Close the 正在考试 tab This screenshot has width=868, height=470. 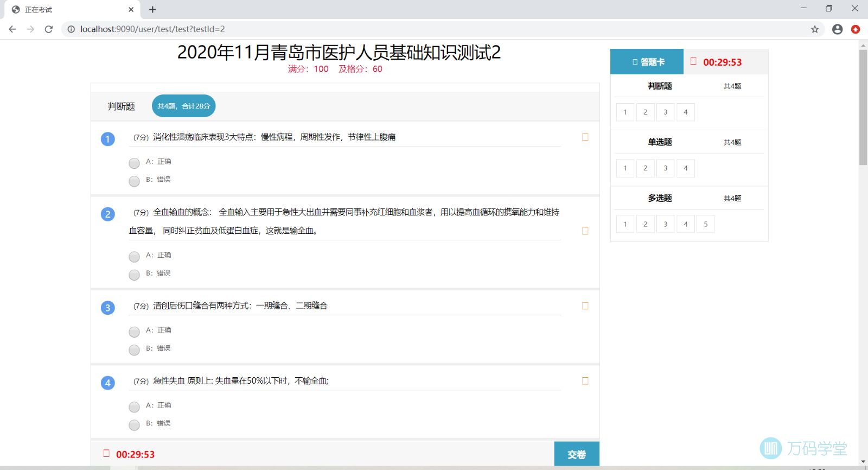(131, 9)
